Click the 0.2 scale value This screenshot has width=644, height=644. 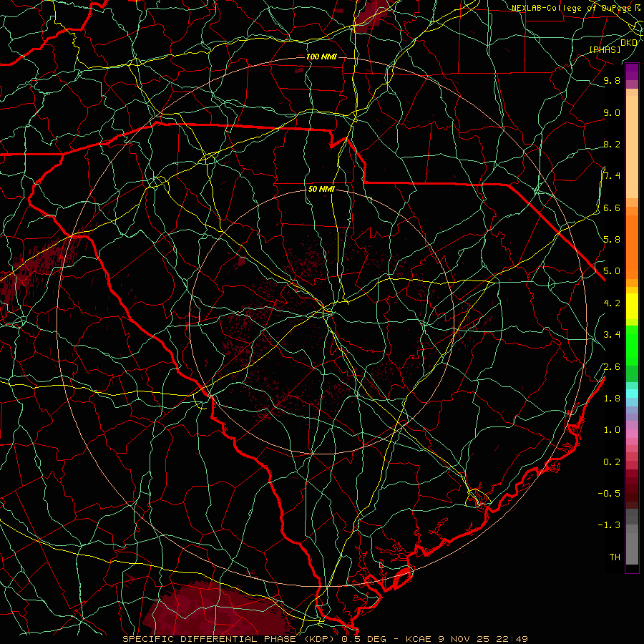(612, 462)
